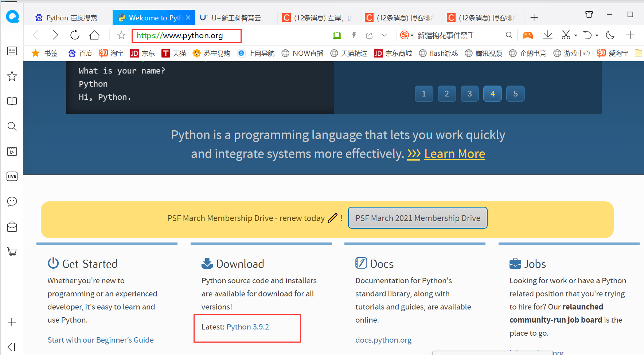Open the flash游戏 bookmark
644x355 pixels.
tap(438, 53)
